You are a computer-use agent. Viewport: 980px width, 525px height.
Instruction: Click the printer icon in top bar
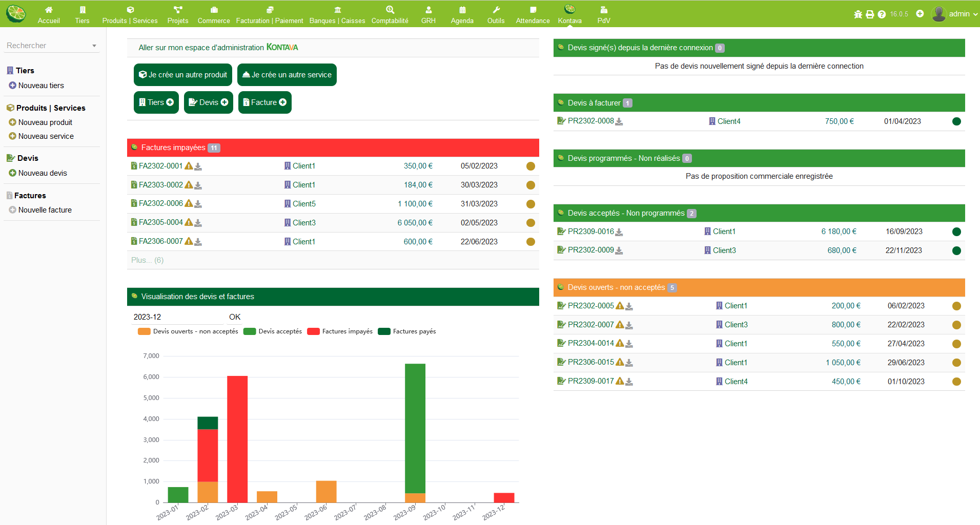tap(870, 14)
